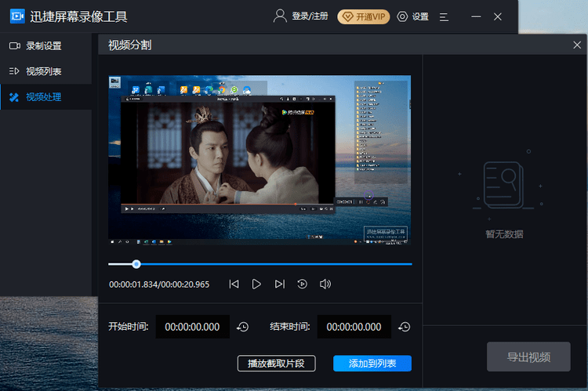Screen dimensions: 588x391
Task: Click the 播放截取片段 button
Action: coord(277,364)
